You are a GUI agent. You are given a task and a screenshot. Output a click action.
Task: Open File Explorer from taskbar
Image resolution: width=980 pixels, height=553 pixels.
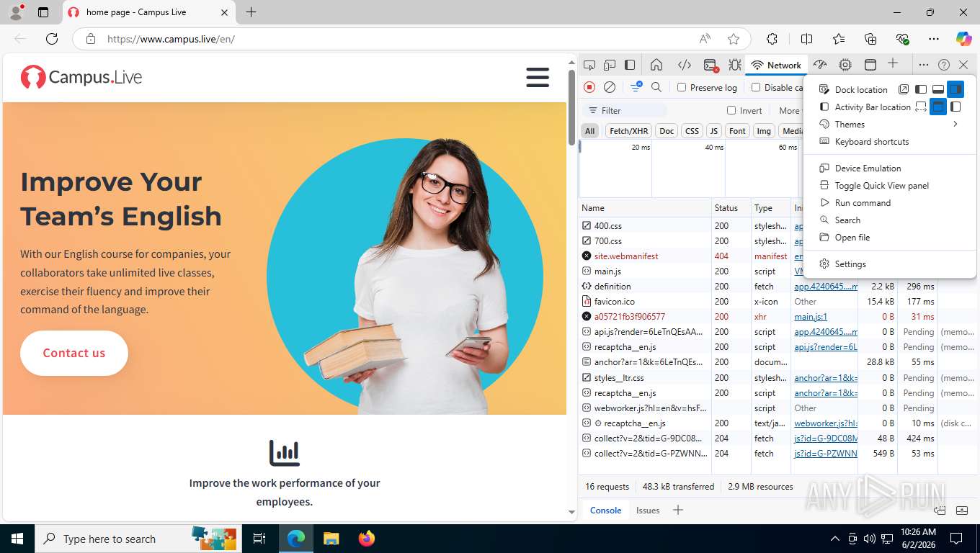(x=331, y=539)
